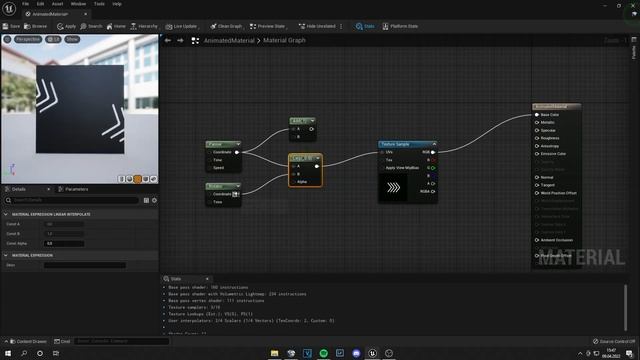Collapse the Add node dropdown arrow
The image size is (640, 360).
click(312, 121)
